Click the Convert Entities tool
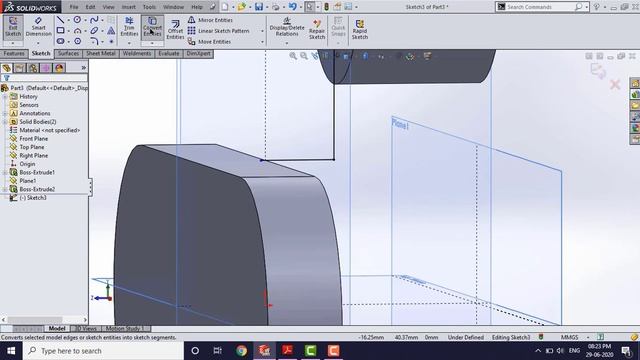This screenshot has height=360, width=640. [x=152, y=27]
